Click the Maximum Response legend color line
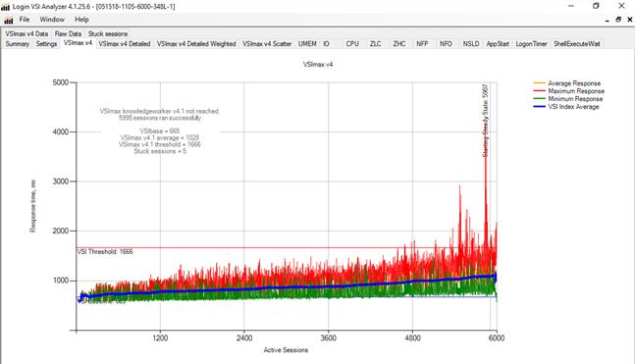The height and width of the screenshot is (364, 635). (x=540, y=91)
